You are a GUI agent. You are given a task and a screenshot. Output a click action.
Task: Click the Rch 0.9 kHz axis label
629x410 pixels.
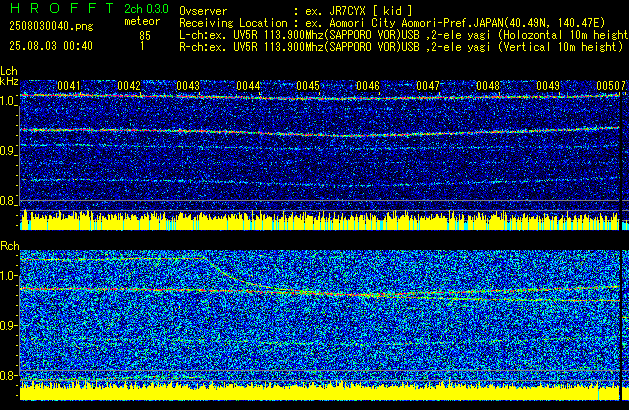9,325
